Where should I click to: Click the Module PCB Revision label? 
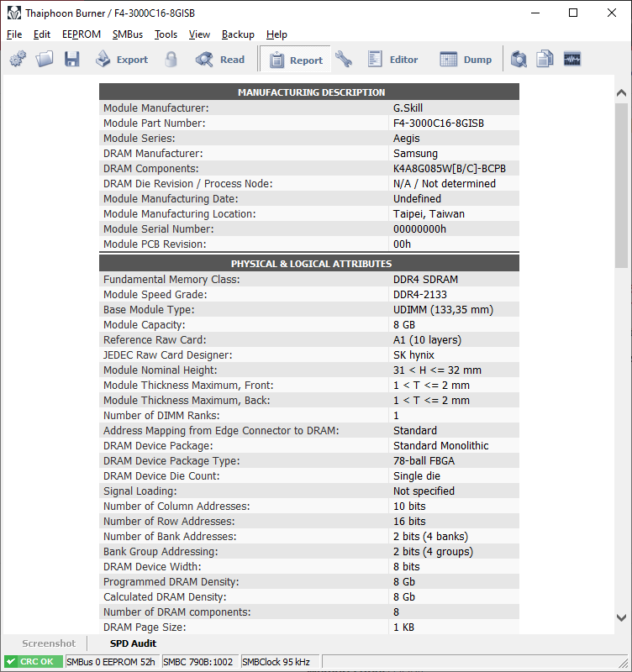(x=155, y=244)
